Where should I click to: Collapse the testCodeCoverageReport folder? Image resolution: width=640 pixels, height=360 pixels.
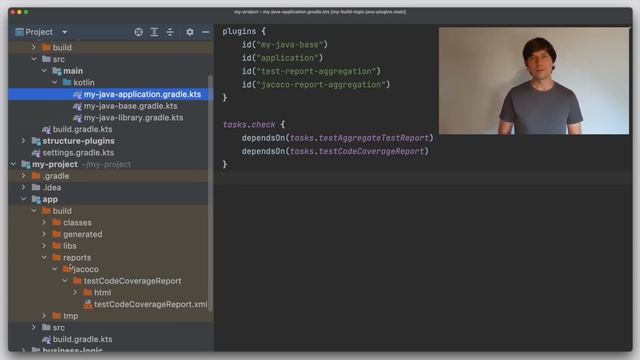pyautogui.click(x=65, y=281)
